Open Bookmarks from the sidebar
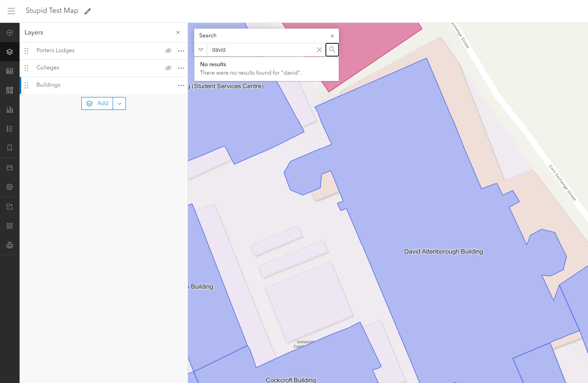This screenshot has width=588, height=383. 10,148
